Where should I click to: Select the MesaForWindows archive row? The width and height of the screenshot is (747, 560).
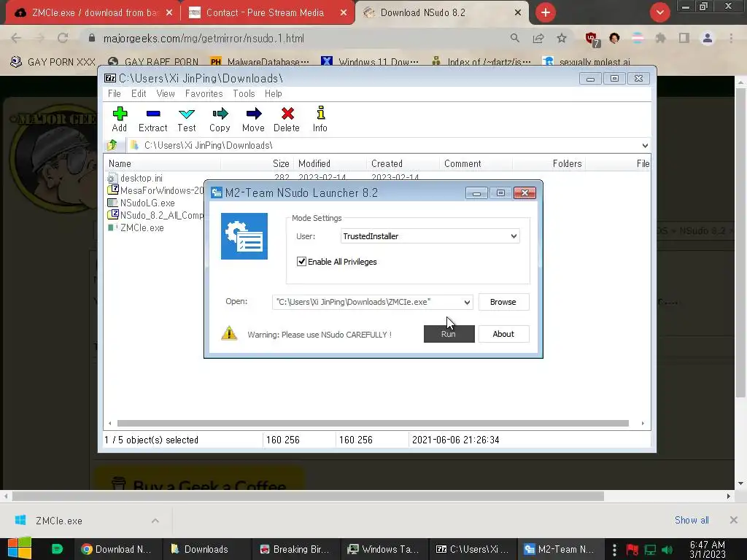tap(155, 190)
